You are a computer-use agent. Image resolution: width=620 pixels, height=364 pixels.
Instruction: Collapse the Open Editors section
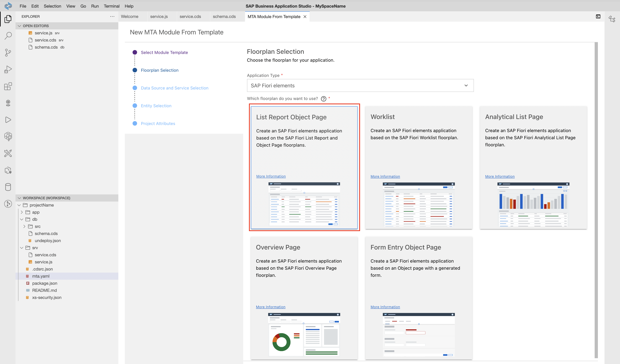click(x=67, y=26)
